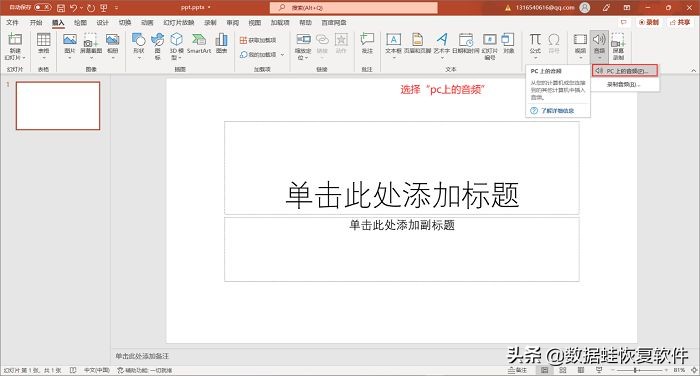Screen dimensions: 700x376
Task: Switch to the Transitions (切换) tab
Action: click(x=125, y=22)
